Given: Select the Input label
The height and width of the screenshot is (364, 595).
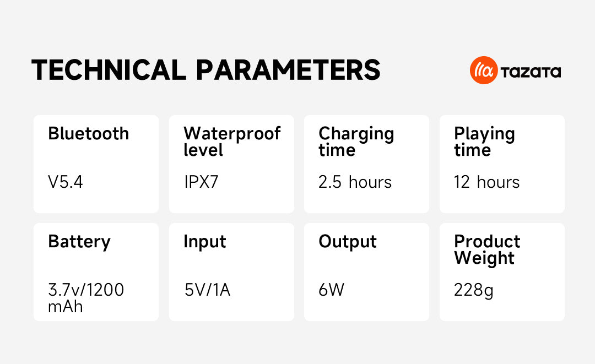Looking at the screenshot, I should pyautogui.click(x=205, y=242).
